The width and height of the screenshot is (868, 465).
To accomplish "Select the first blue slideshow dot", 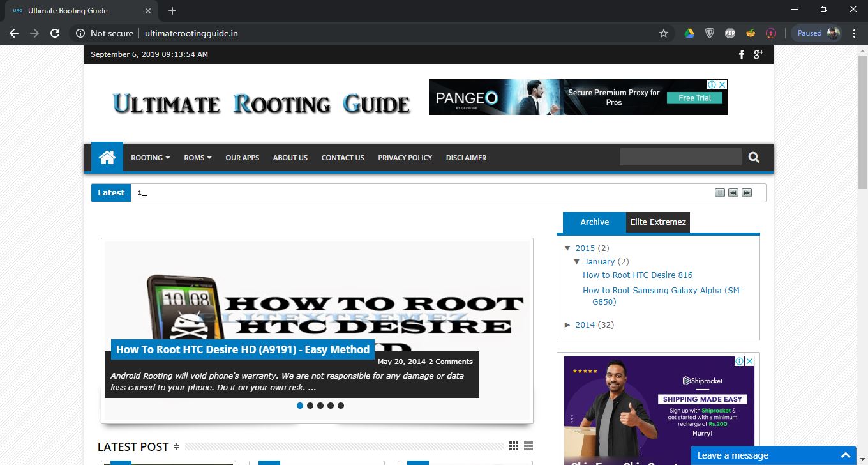I will coord(300,406).
